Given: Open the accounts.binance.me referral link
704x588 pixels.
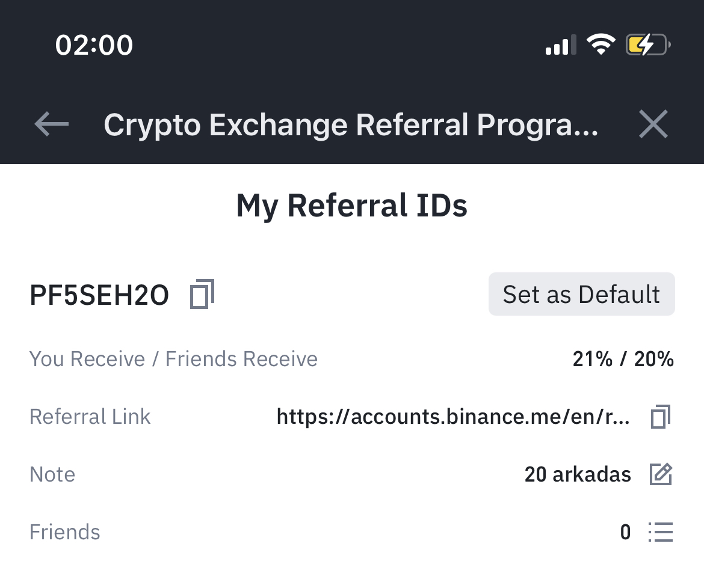Looking at the screenshot, I should (x=453, y=417).
